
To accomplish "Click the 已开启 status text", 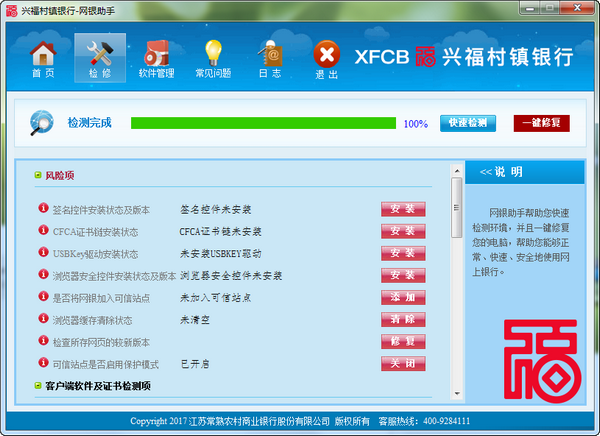I will click(x=195, y=364).
